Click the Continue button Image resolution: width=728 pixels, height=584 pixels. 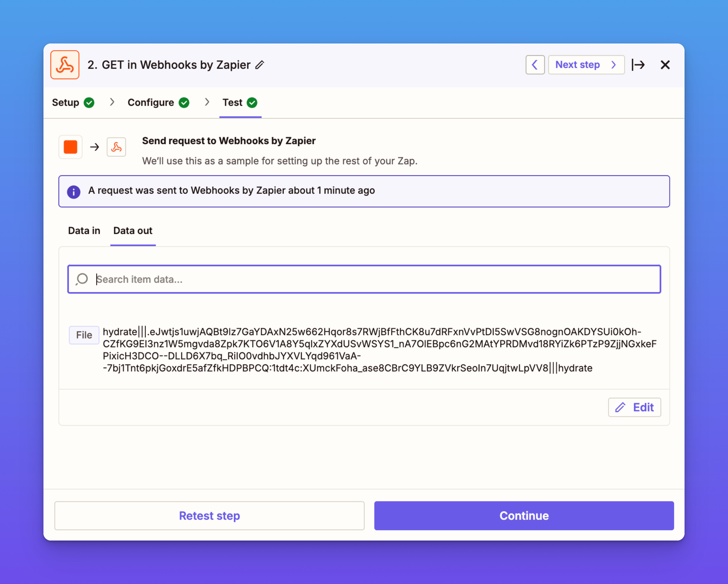point(524,516)
